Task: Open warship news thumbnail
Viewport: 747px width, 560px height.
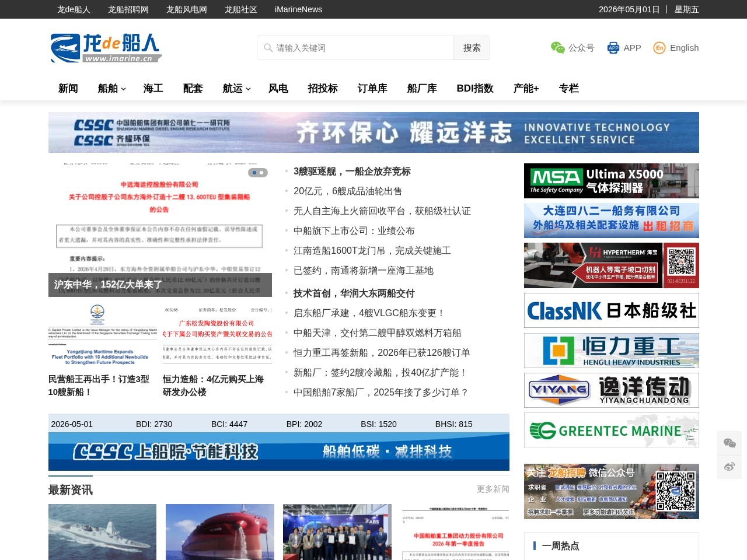Action: (x=103, y=532)
